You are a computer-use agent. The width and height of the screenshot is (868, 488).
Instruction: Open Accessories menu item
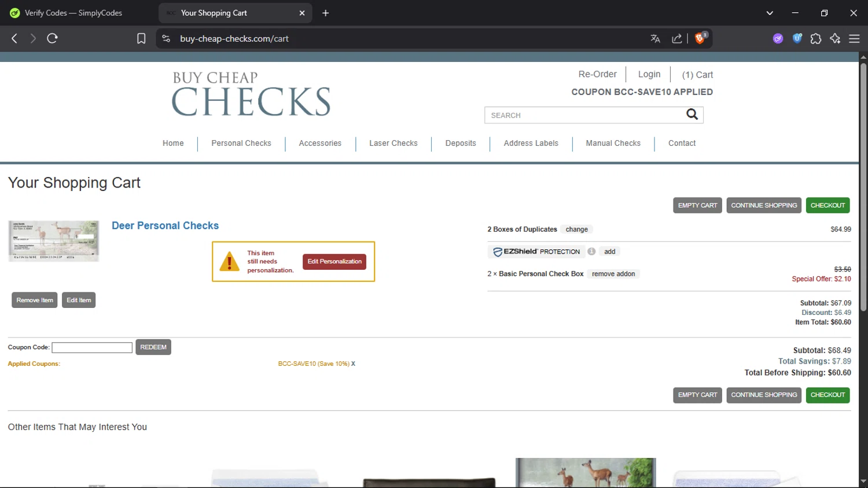tap(320, 143)
